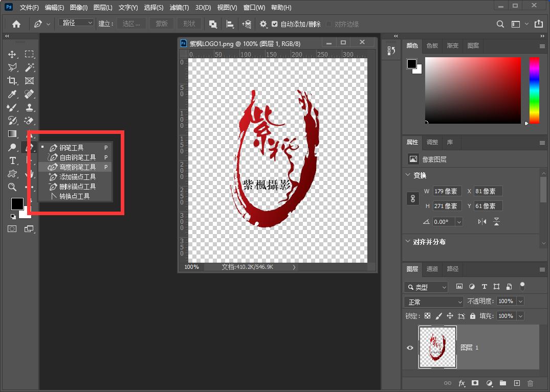Open the path alignment icon

(230, 24)
